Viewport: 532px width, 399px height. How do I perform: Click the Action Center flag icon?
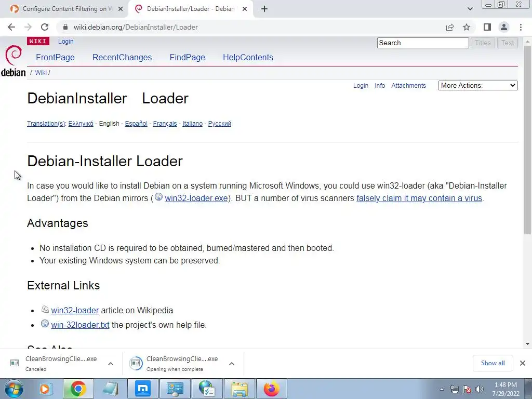(x=467, y=389)
